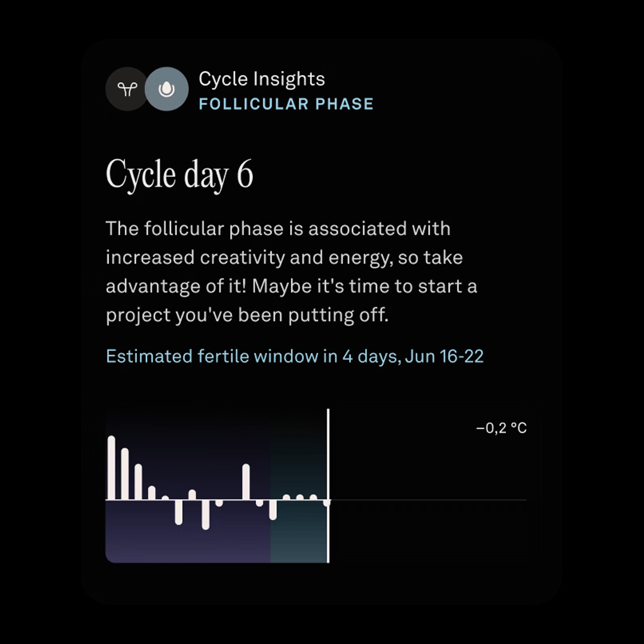Select the tall isolated bar in mid-chart
644x644 pixels.
pos(246,481)
